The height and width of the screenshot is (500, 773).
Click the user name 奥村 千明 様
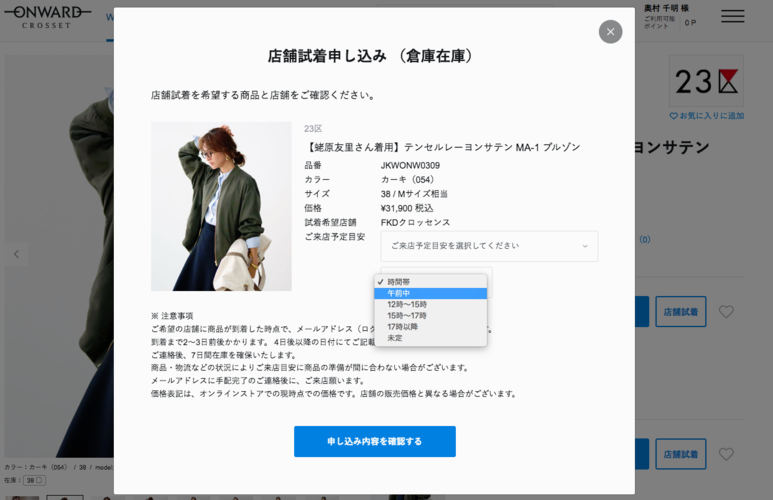pos(666,8)
